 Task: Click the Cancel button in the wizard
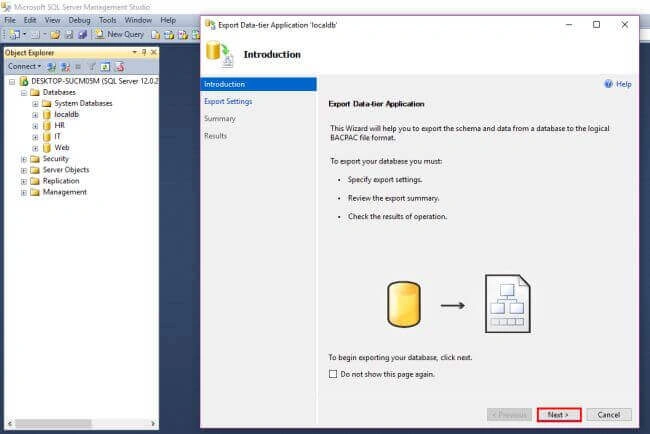pyautogui.click(x=609, y=415)
